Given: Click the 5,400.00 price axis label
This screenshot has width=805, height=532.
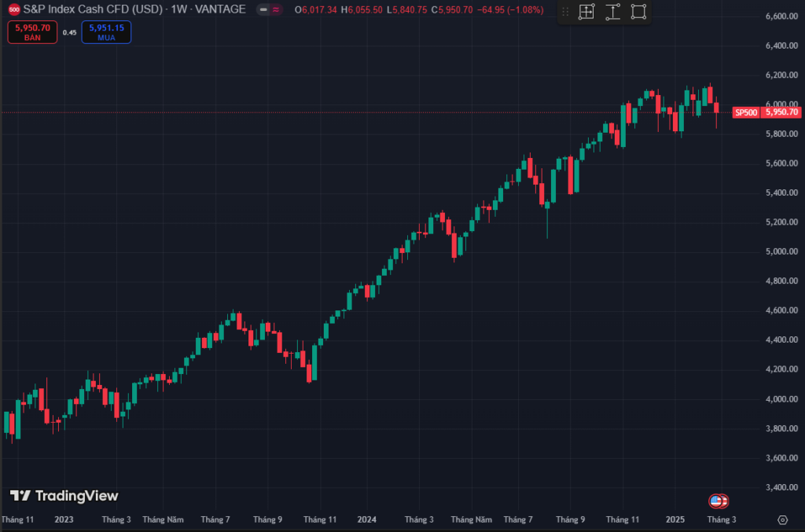Looking at the screenshot, I should pyautogui.click(x=781, y=193).
